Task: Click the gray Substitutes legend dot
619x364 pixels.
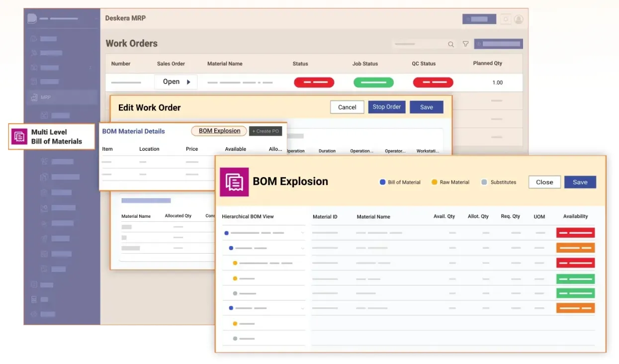Action: [484, 182]
